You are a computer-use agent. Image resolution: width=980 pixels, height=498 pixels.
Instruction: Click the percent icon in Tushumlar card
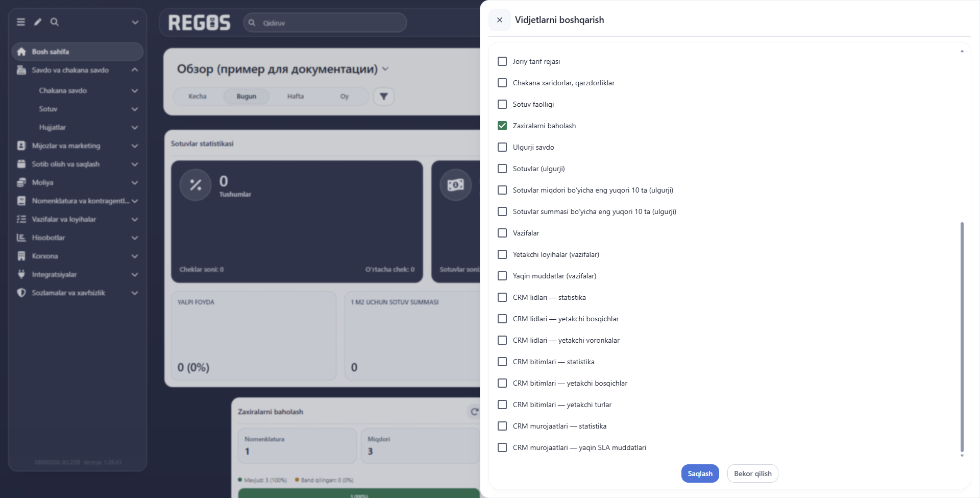point(195,185)
